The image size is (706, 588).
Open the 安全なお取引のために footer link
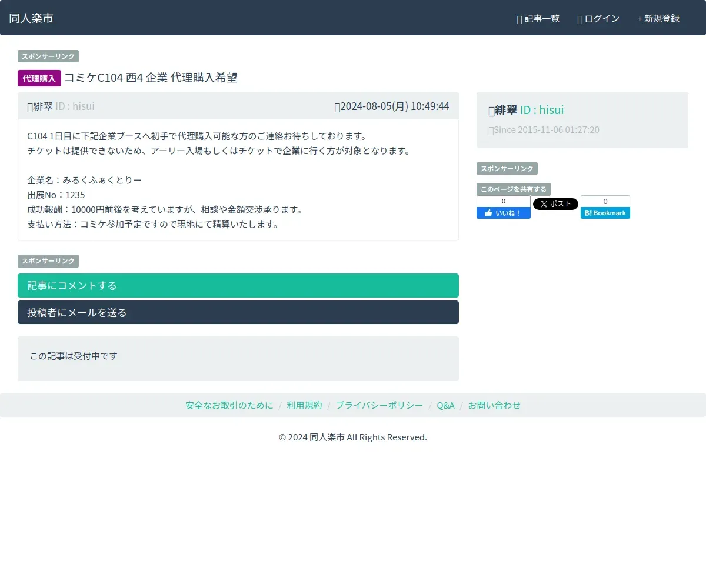coord(229,405)
